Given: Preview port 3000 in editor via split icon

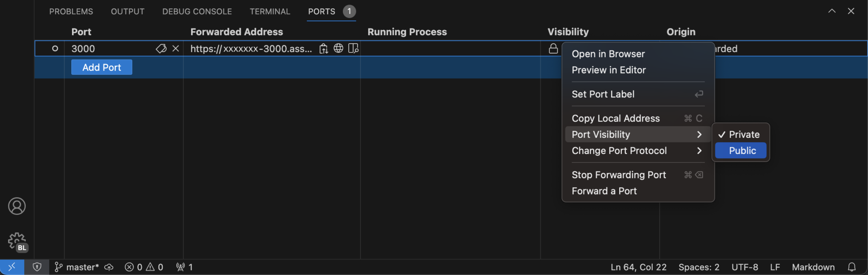Looking at the screenshot, I should tap(352, 48).
